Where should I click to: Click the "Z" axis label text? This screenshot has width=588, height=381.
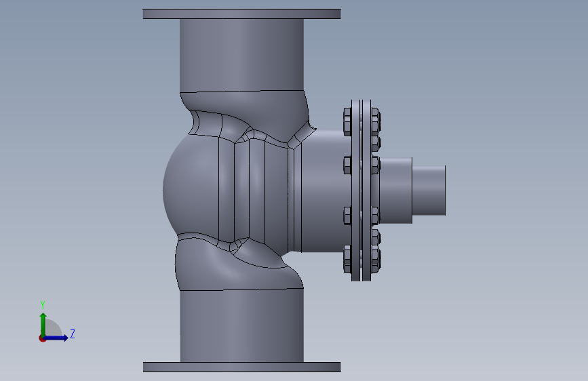click(x=73, y=334)
